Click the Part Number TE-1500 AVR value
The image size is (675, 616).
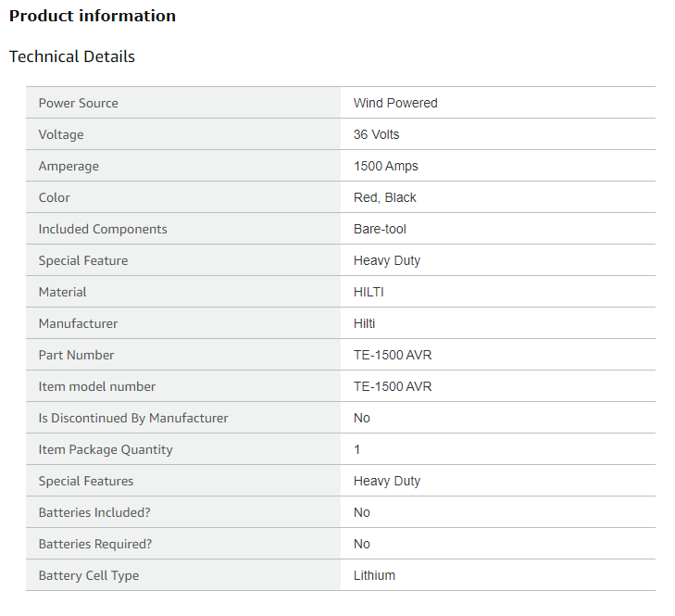393,355
